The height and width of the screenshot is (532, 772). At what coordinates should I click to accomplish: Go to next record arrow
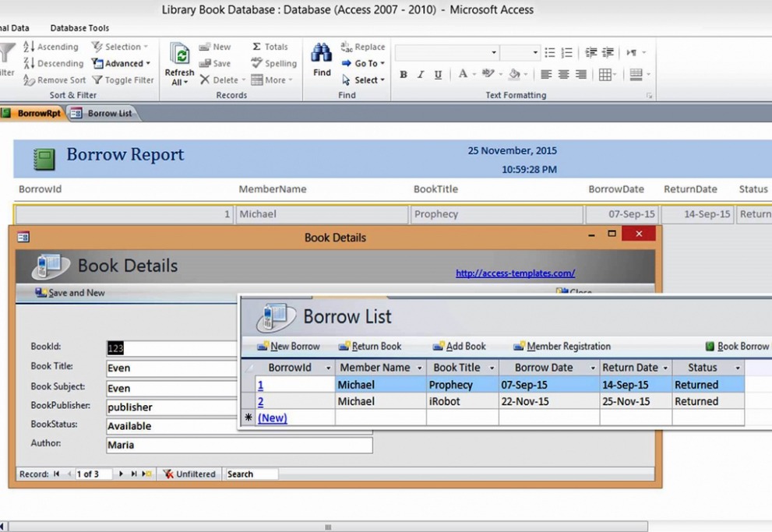121,474
